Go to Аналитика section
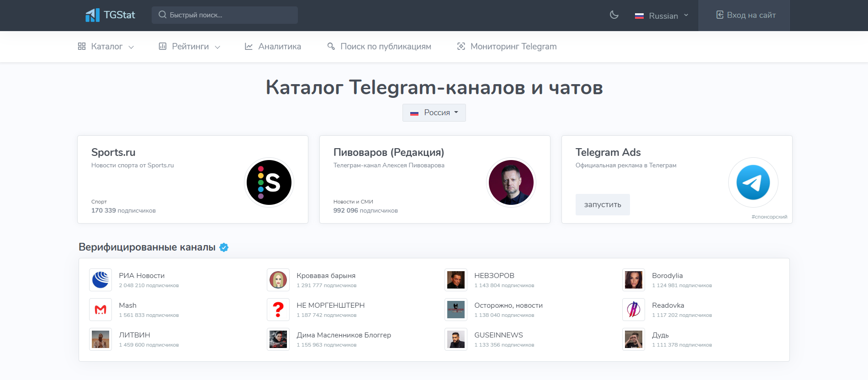Viewport: 868px width, 380px height. pyautogui.click(x=273, y=47)
